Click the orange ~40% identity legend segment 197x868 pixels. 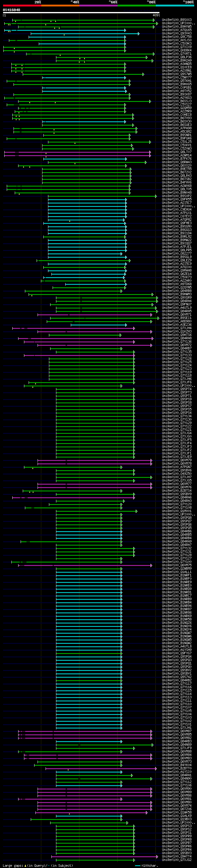click(x=60, y=6)
